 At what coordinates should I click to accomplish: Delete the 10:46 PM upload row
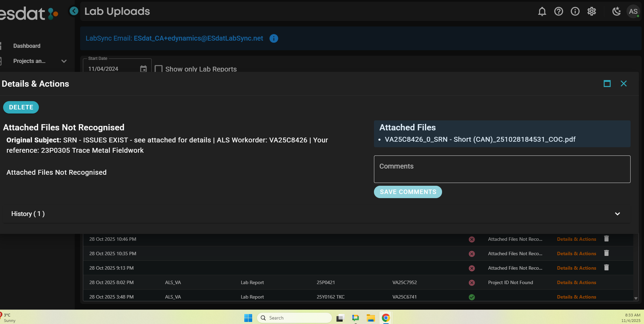607,239
